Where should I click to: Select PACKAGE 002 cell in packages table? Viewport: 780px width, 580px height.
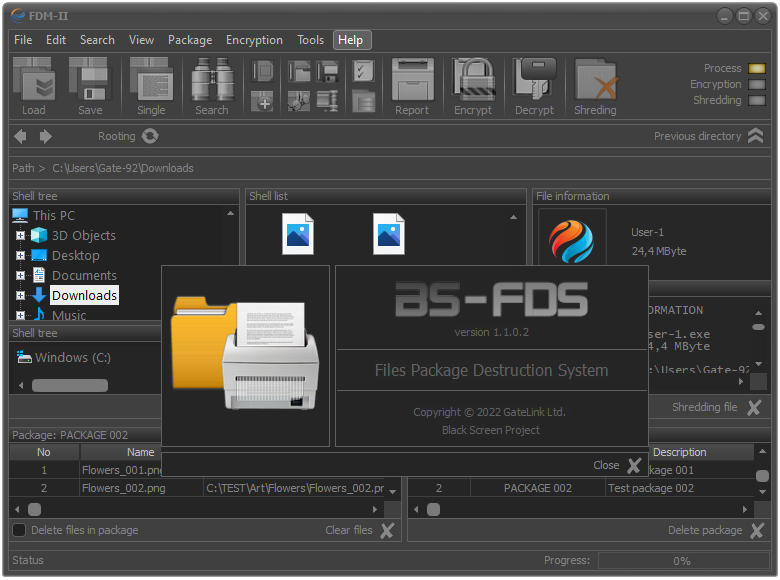pyautogui.click(x=538, y=488)
